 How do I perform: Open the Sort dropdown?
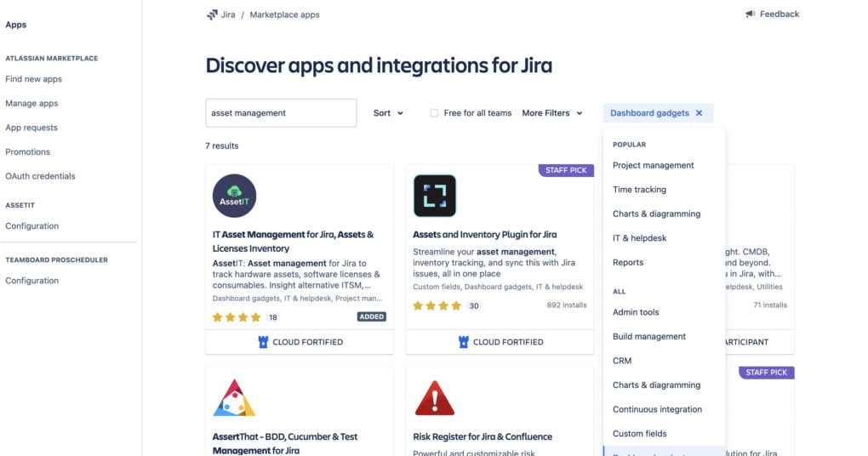click(x=388, y=113)
